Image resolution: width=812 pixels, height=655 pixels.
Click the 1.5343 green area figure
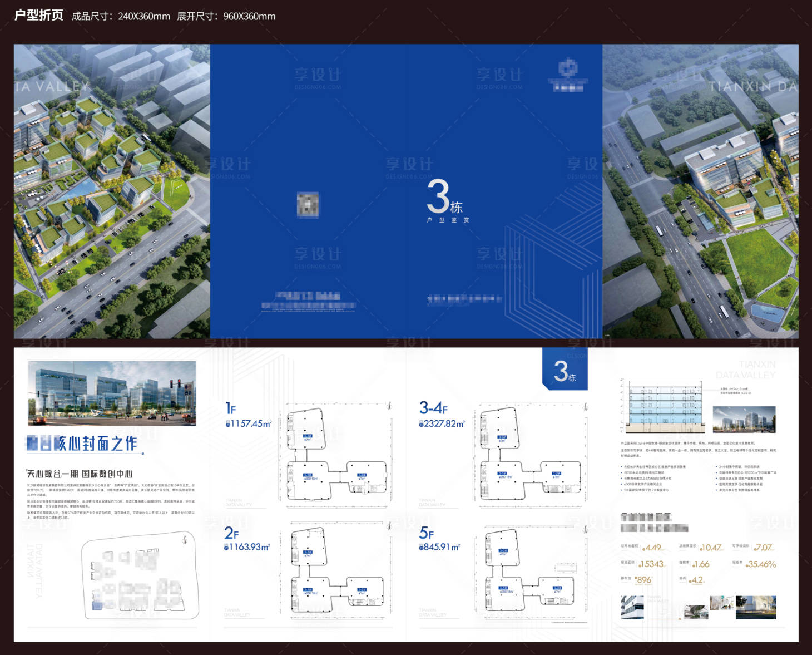(652, 564)
